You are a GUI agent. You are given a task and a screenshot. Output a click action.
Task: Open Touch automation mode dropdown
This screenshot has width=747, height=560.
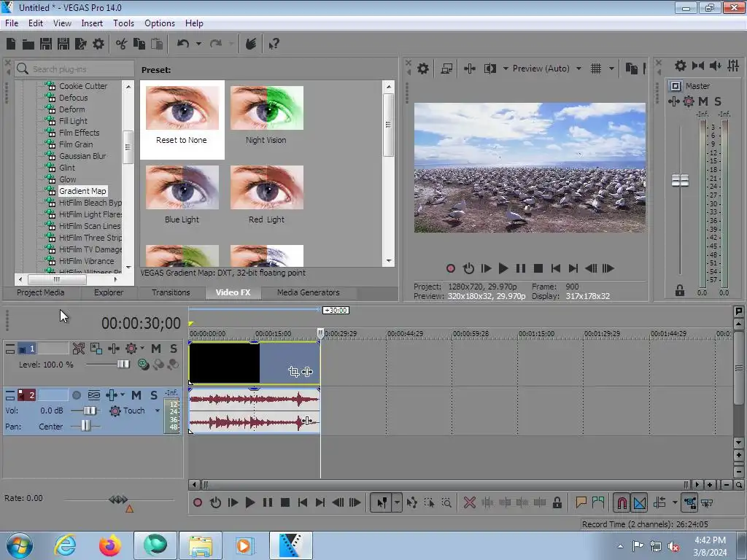[158, 411]
